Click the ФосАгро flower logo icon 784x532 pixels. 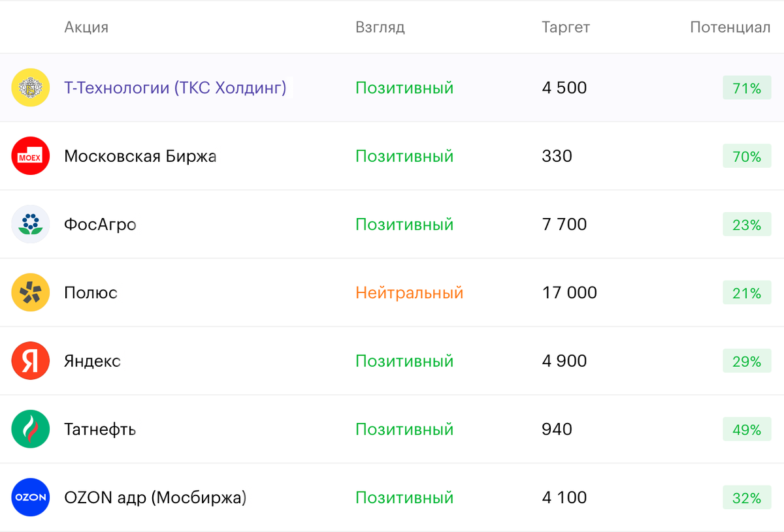click(x=31, y=225)
